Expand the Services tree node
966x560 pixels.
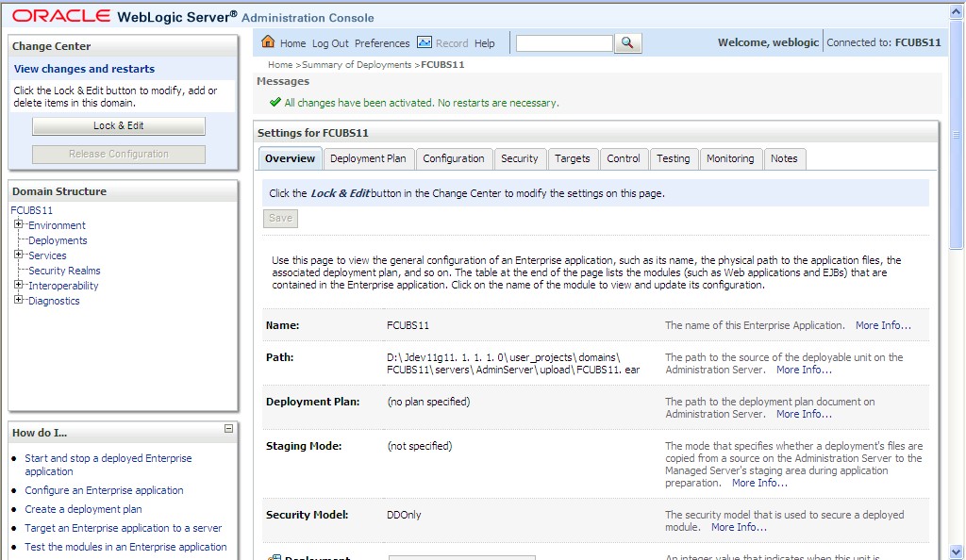19,255
